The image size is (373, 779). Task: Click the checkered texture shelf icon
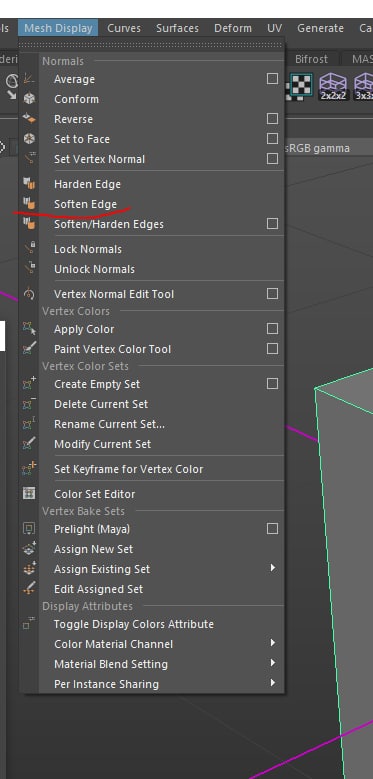(x=301, y=86)
